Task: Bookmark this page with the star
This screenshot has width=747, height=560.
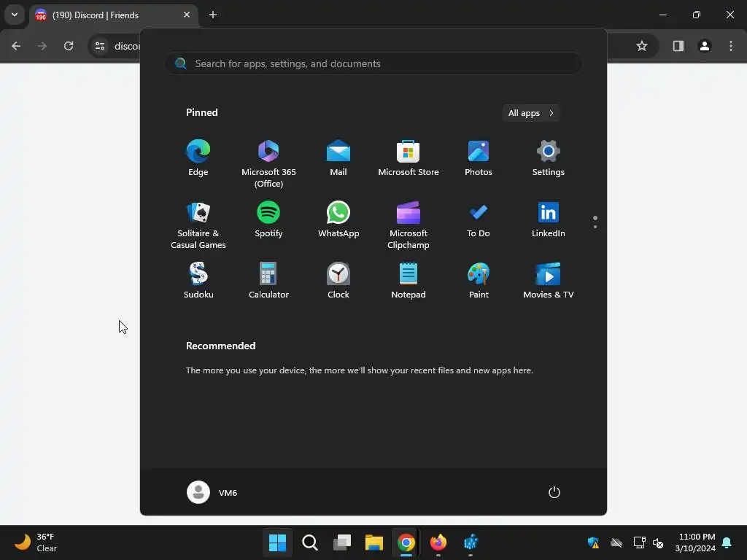Action: pos(642,46)
